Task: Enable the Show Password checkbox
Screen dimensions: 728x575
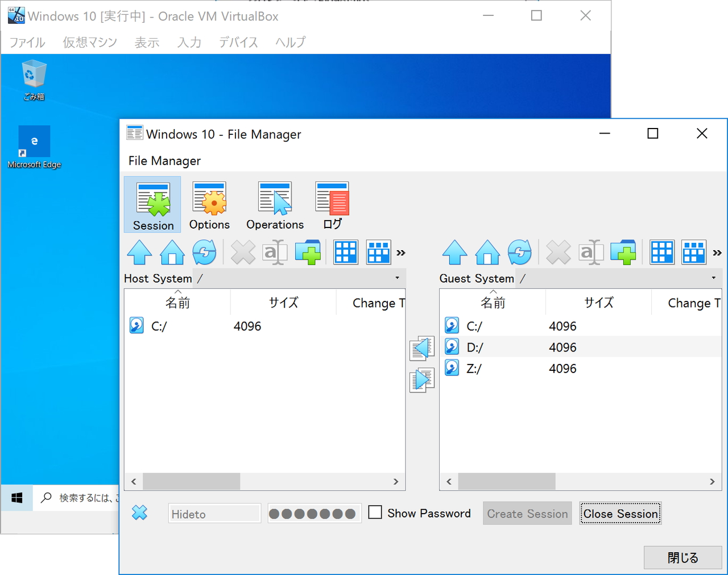Action: pyautogui.click(x=375, y=512)
